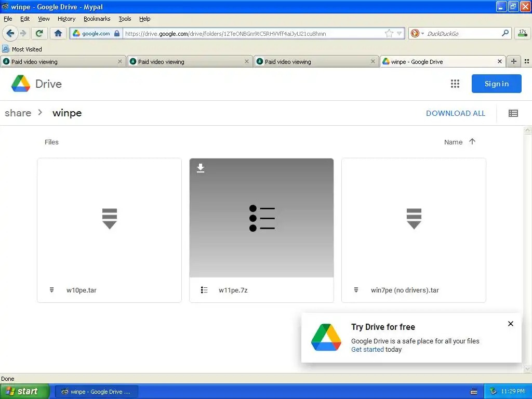532x399 pixels.
Task: Open the History menu
Action: click(66, 19)
